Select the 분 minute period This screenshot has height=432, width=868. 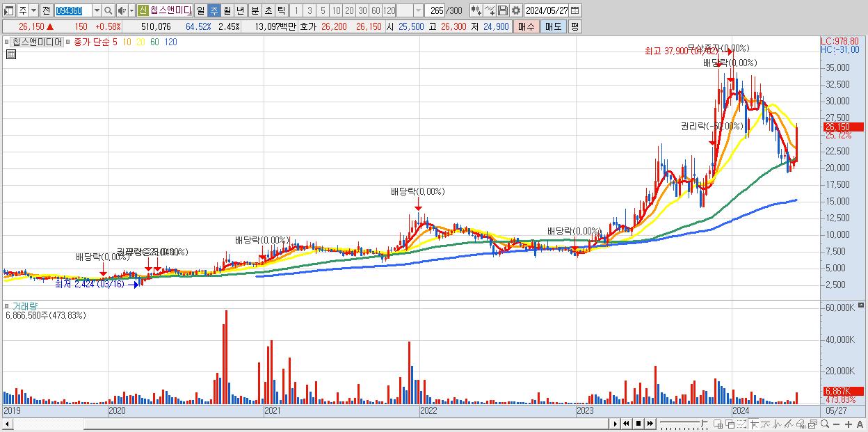click(x=255, y=10)
